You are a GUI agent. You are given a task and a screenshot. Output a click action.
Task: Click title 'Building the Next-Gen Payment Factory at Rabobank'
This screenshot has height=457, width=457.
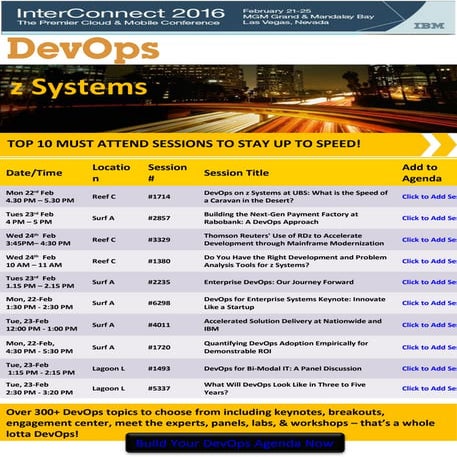pyautogui.click(x=281, y=218)
